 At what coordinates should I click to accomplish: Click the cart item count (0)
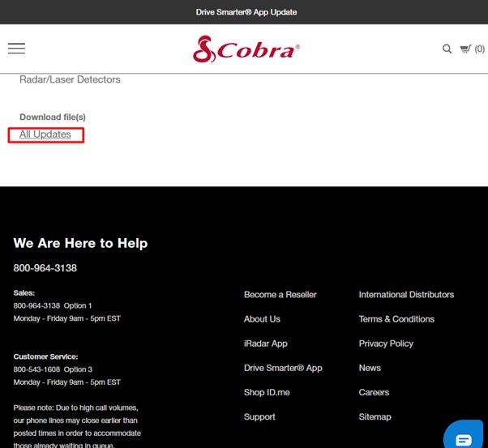(479, 49)
